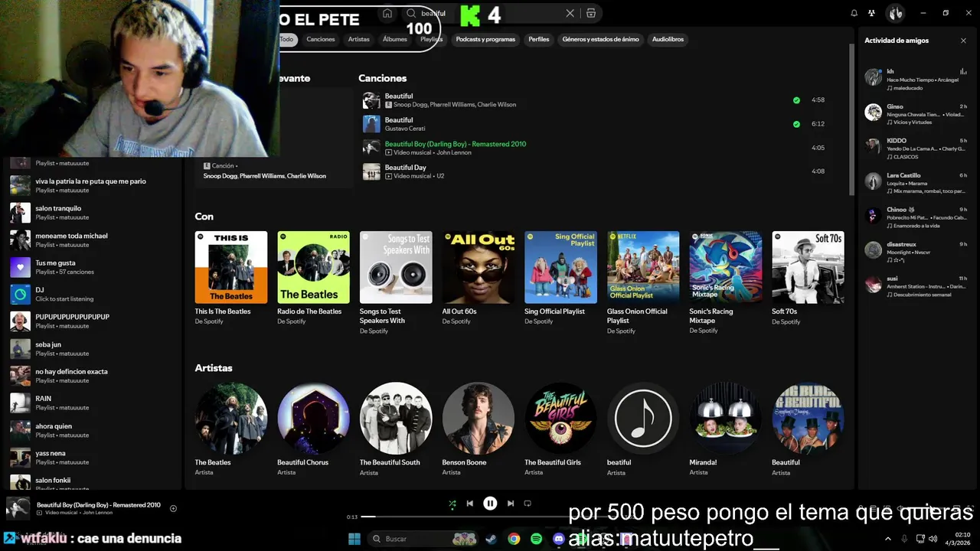Viewport: 980px width, 551px height.
Task: Open John Lennon artist link in results
Action: [455, 152]
